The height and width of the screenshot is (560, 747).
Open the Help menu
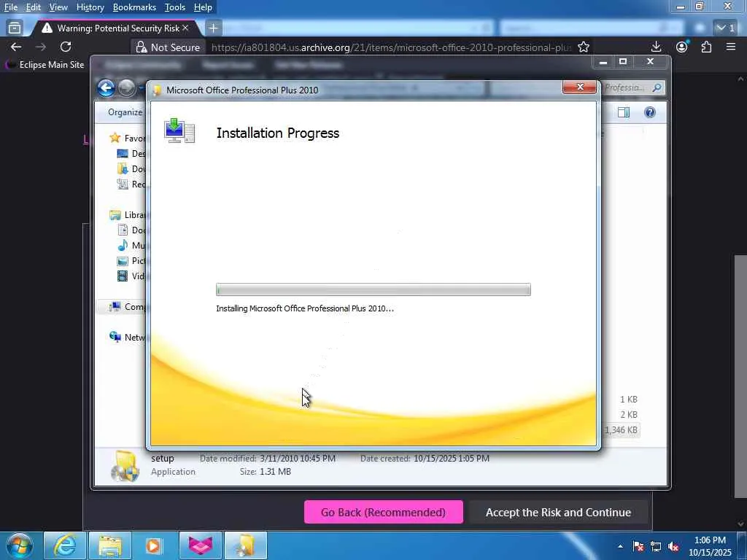[x=203, y=7]
